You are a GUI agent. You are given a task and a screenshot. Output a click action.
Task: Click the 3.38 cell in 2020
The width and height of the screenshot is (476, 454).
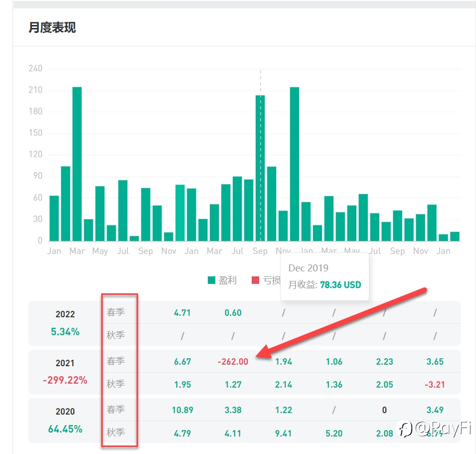point(233,410)
